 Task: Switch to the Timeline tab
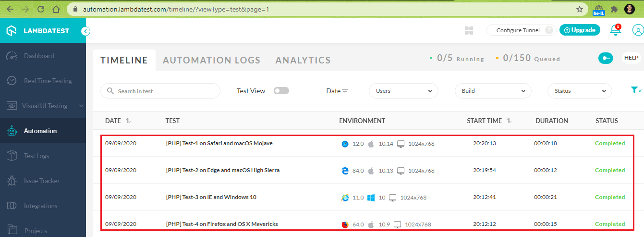coord(124,60)
